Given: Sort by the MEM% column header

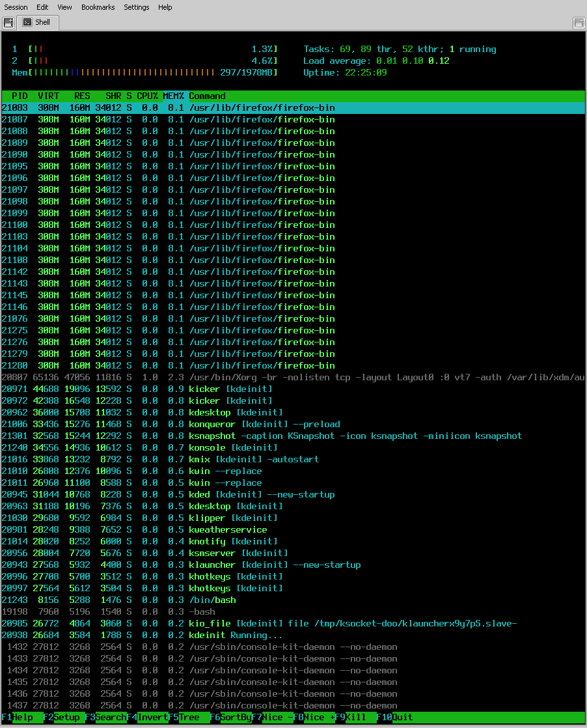Looking at the screenshot, I should (174, 96).
